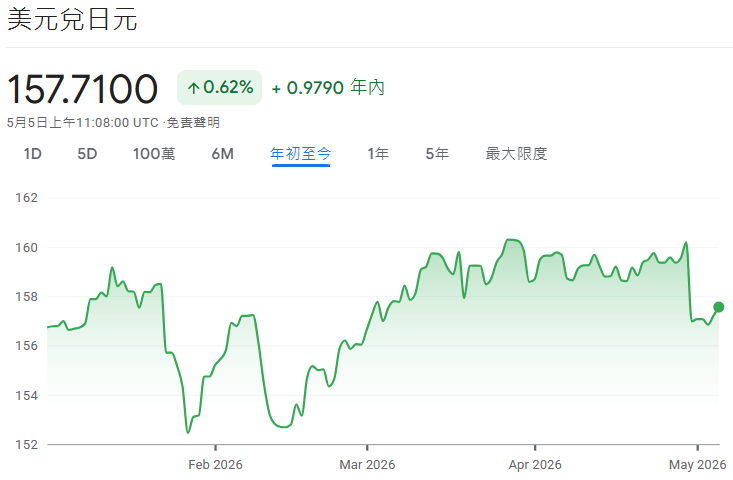Screen dimensions: 733x480
Task: Click the Feb 2026 axis label
Action: (x=216, y=465)
